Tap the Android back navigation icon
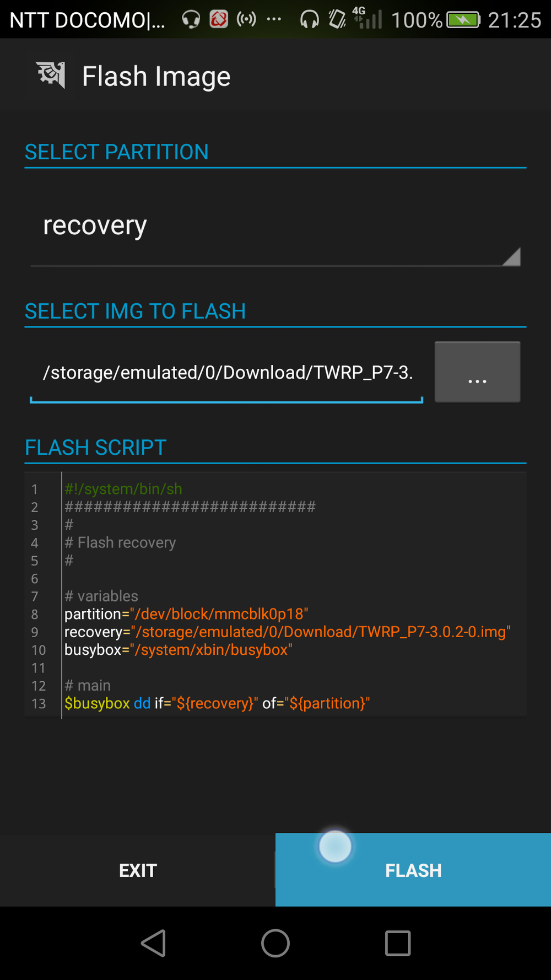Screen dimensions: 551x980 pyautogui.click(x=154, y=943)
